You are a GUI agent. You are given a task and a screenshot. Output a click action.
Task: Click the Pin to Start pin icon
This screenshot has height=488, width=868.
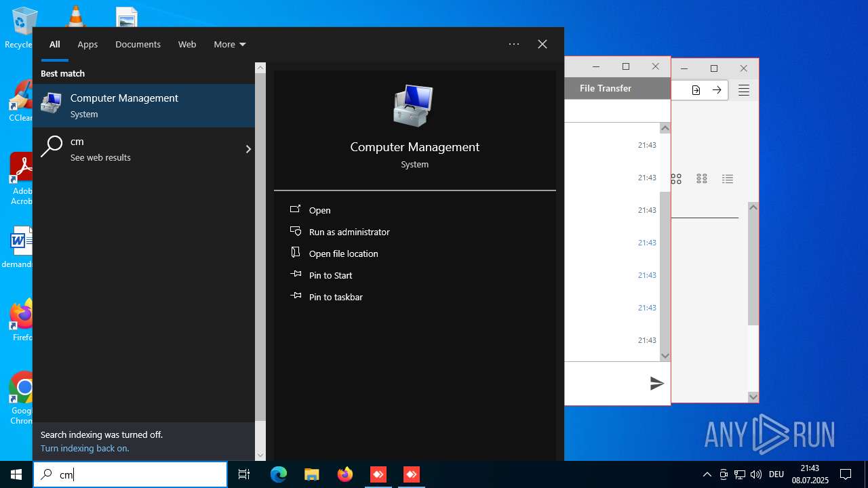tap(295, 274)
